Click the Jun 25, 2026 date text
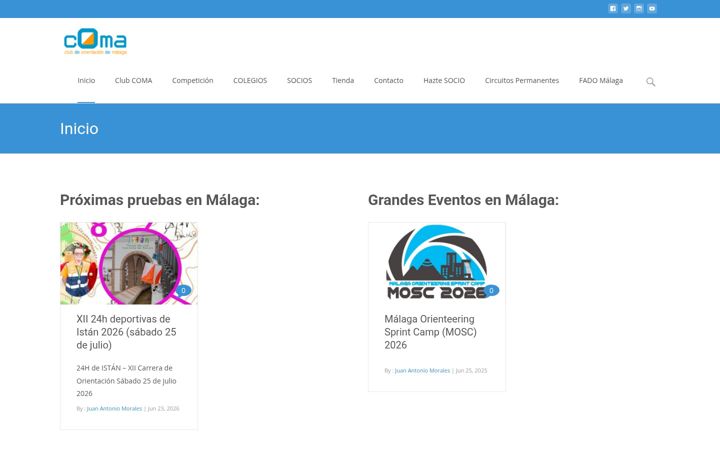The height and width of the screenshot is (450, 720). pos(163,409)
